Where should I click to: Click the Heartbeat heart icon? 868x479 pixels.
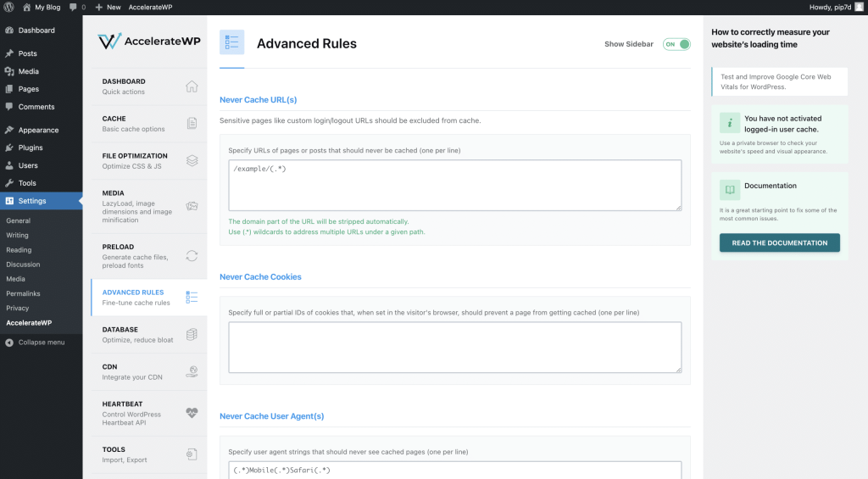[192, 413]
